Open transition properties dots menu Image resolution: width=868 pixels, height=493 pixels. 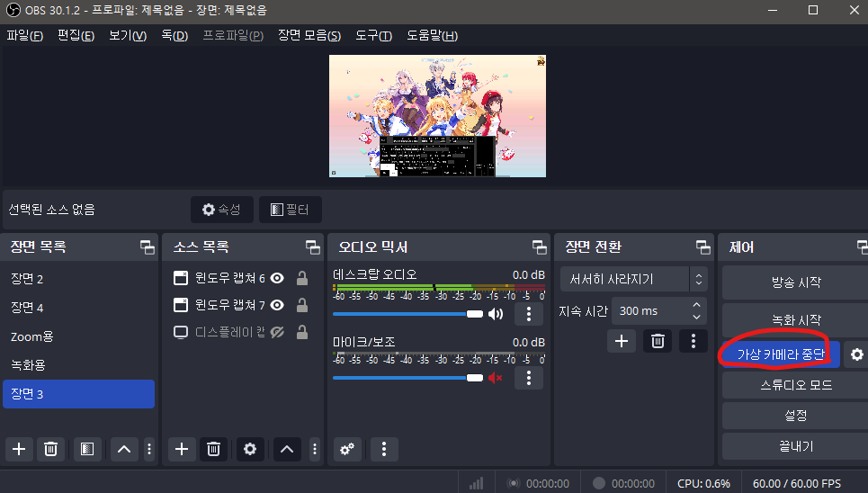tap(694, 341)
